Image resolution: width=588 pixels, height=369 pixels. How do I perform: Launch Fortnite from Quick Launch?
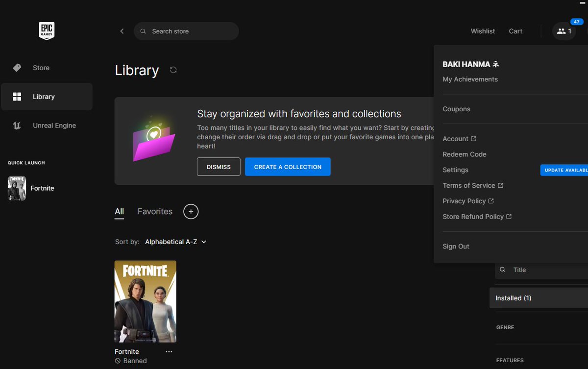click(31, 188)
